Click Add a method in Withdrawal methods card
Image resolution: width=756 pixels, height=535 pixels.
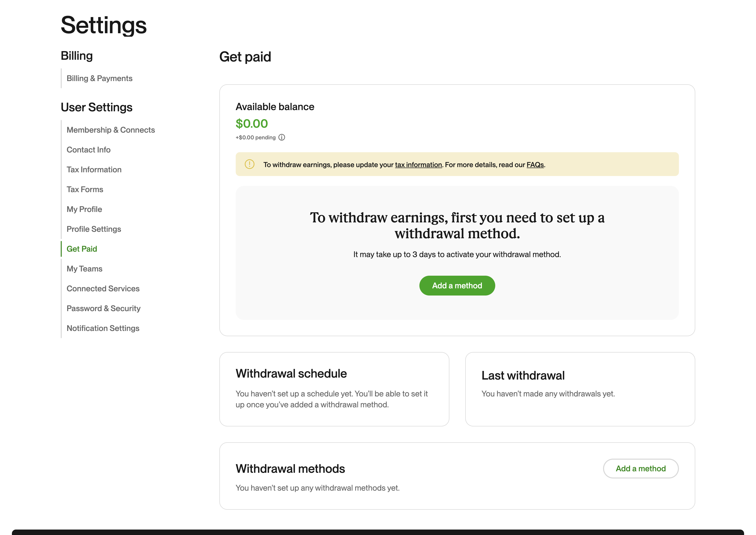coord(641,469)
